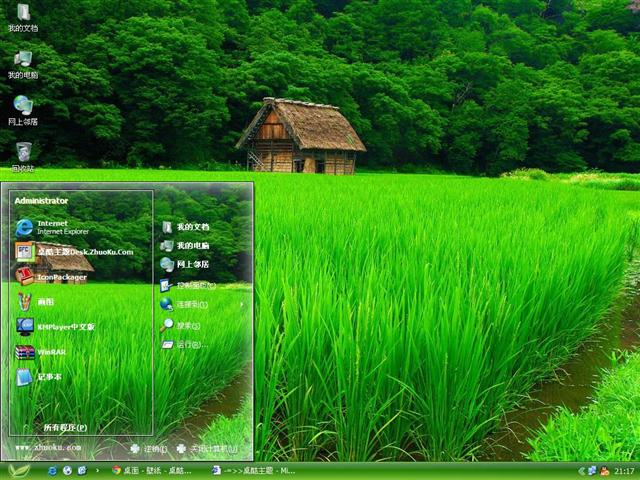Open 桌酷主题Desk.ZhuoKu.Com Start menu entry
Screen dimensions: 640x480
pyautogui.click(x=75, y=252)
